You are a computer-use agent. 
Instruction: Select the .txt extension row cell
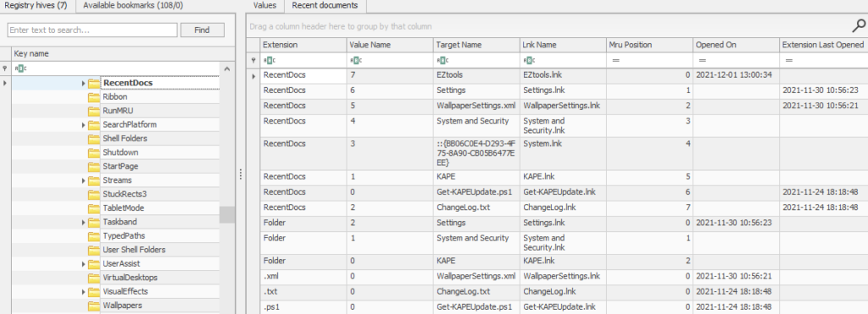tap(303, 291)
